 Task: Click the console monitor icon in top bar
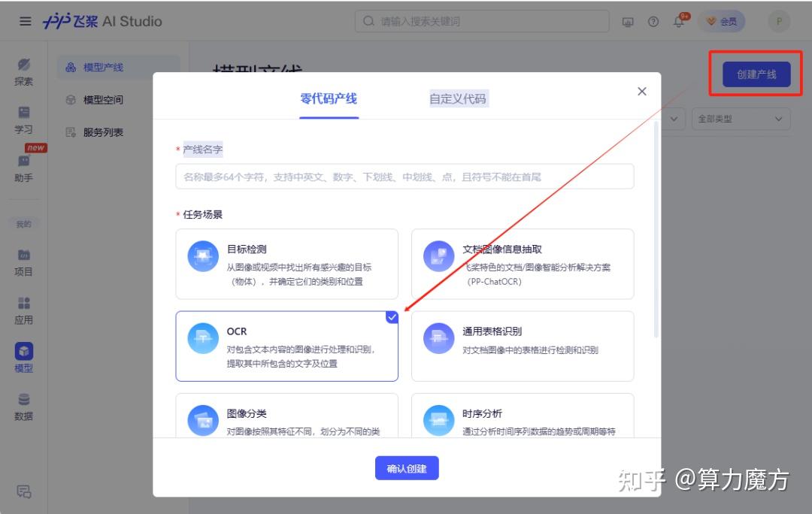(628, 22)
